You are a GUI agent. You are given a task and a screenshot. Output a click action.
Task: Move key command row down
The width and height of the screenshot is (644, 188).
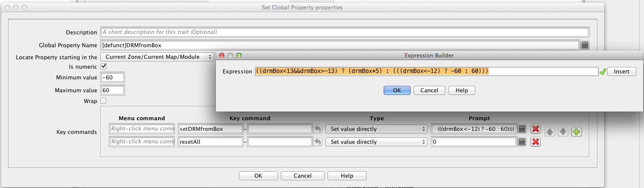563,132
